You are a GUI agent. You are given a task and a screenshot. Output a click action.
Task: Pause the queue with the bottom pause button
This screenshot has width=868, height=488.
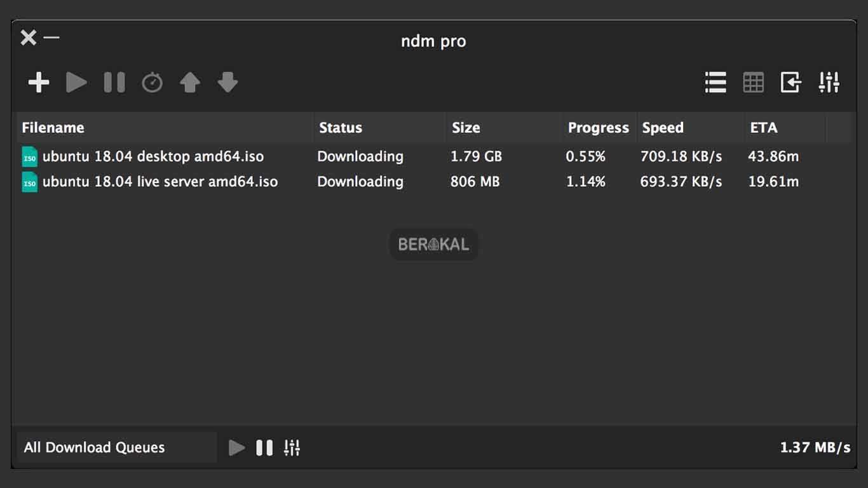[x=264, y=447]
